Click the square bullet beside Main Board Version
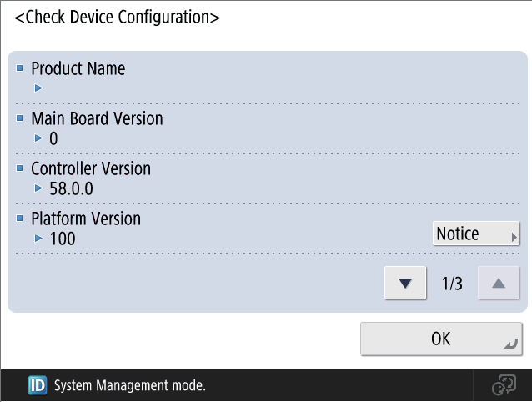This screenshot has height=402, width=532. coord(20,118)
